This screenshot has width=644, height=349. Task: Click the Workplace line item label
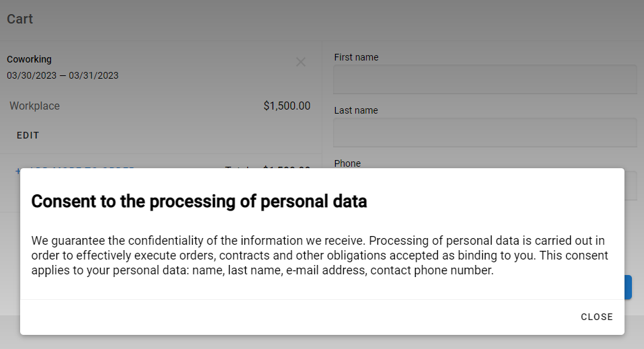pos(34,106)
